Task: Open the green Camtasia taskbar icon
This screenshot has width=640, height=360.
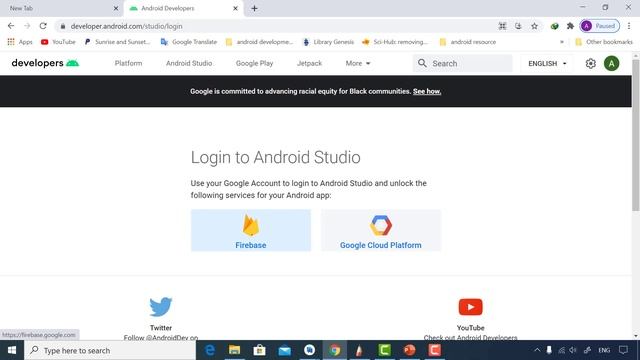Action: pos(384,350)
